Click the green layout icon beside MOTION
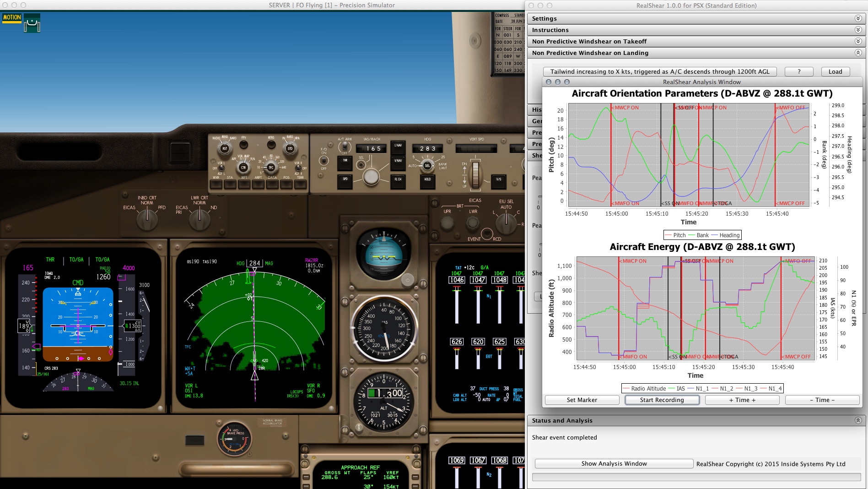 pyautogui.click(x=32, y=23)
